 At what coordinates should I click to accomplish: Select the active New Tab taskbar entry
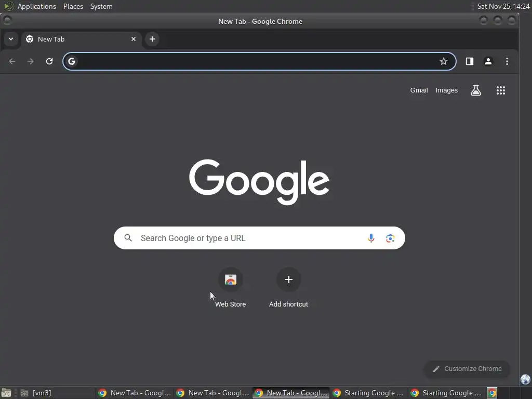291,393
